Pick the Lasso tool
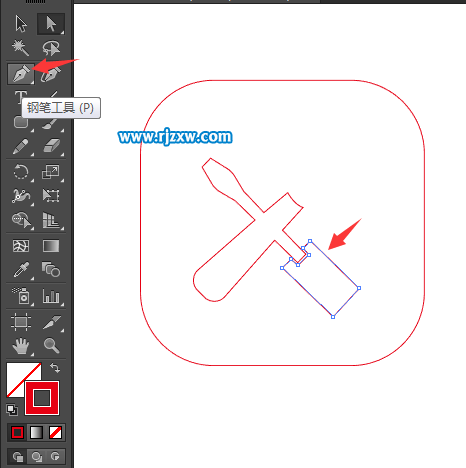Screen dimensions: 466x468 (x=51, y=48)
